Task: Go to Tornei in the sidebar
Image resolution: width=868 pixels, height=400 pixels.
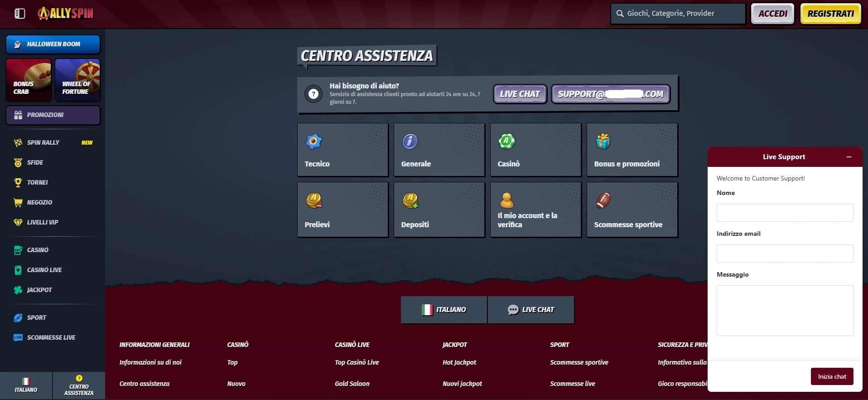Action: tap(53, 182)
